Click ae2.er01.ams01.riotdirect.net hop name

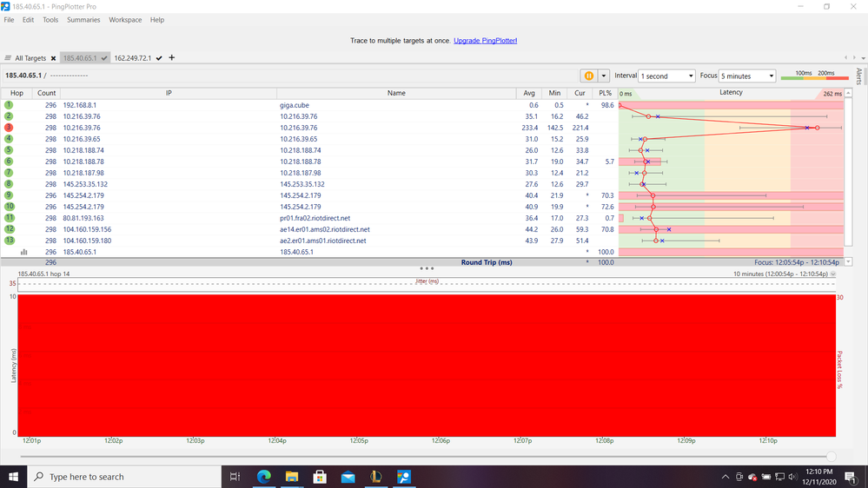coord(322,241)
